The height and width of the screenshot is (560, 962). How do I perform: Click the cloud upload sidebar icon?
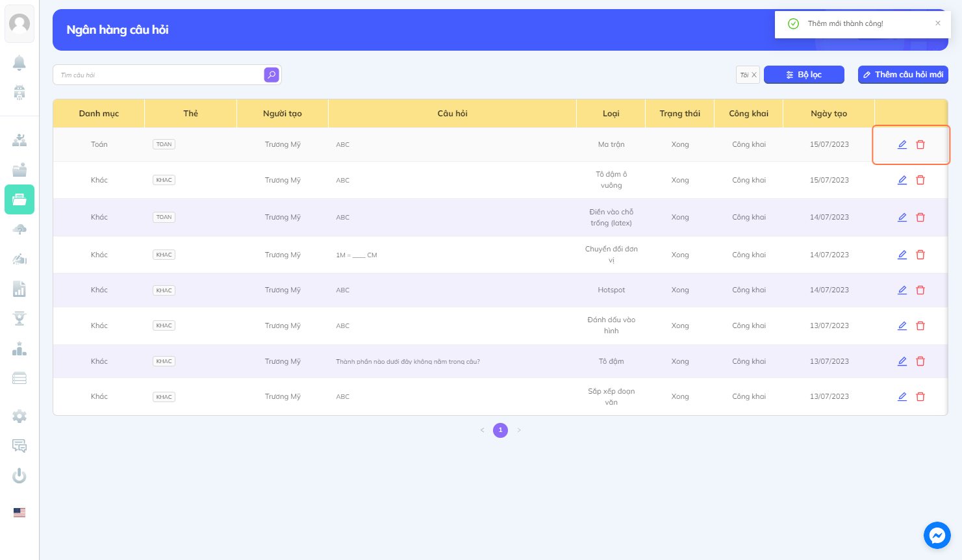19,229
